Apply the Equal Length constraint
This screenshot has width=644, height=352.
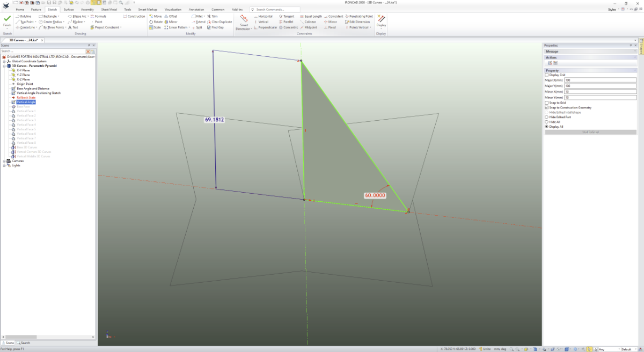pyautogui.click(x=311, y=16)
